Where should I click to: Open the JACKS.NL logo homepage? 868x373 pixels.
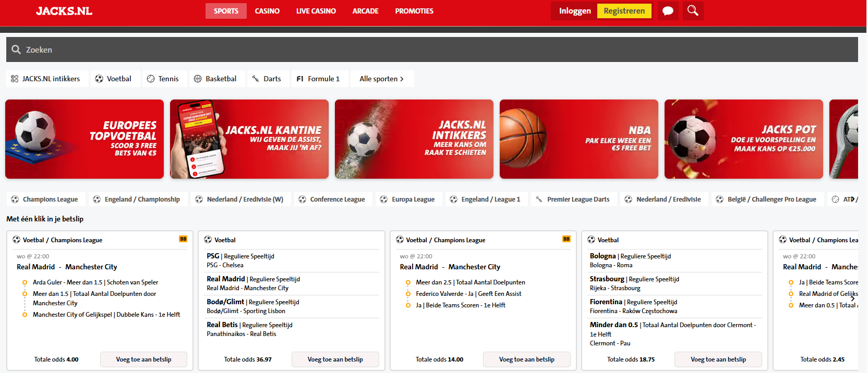click(64, 11)
